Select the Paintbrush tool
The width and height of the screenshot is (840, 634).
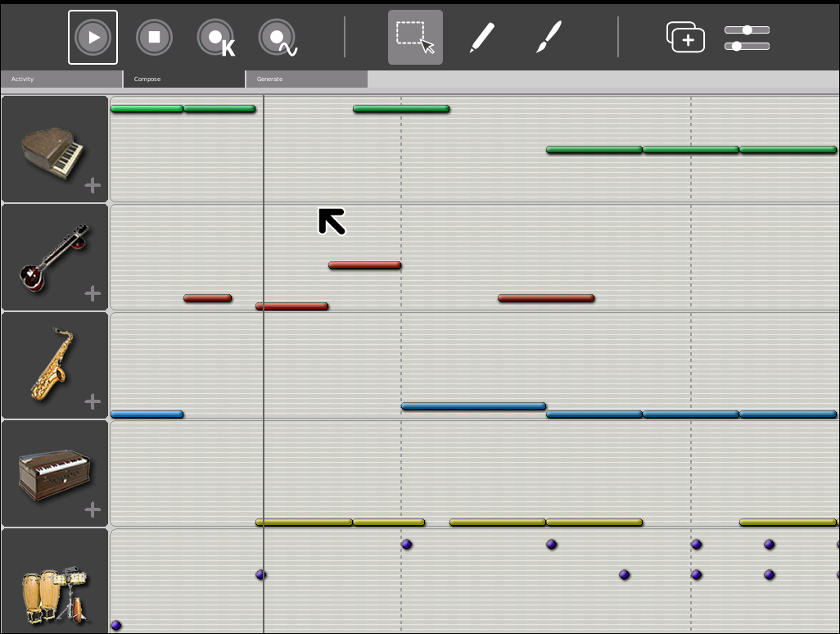(x=549, y=38)
